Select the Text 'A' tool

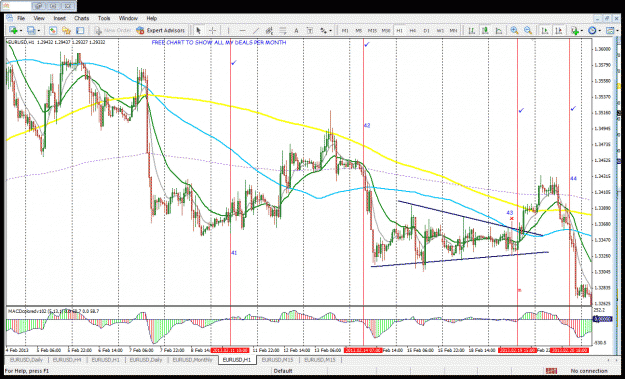click(296, 30)
